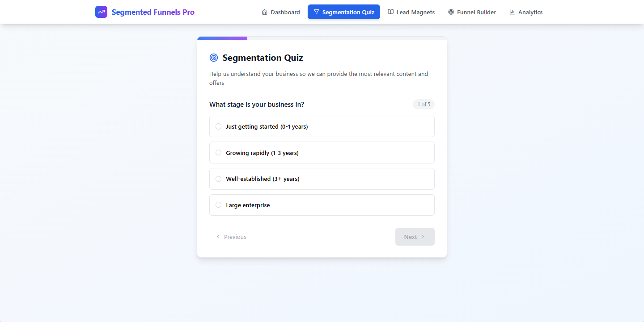Click the Lead Magnets book icon
The width and height of the screenshot is (644, 322).
(x=390, y=12)
